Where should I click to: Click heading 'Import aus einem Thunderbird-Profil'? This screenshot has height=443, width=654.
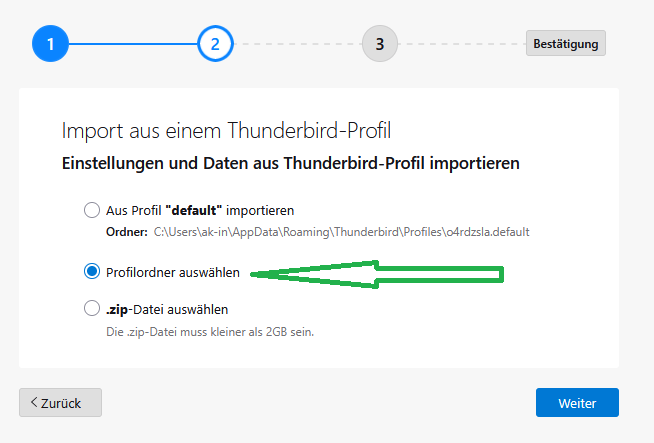pos(226,130)
